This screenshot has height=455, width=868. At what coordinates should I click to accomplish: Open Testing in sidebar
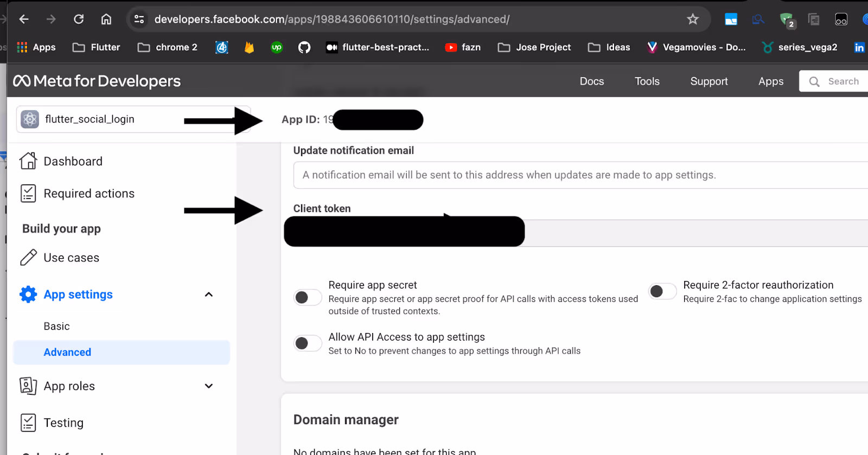click(x=63, y=423)
